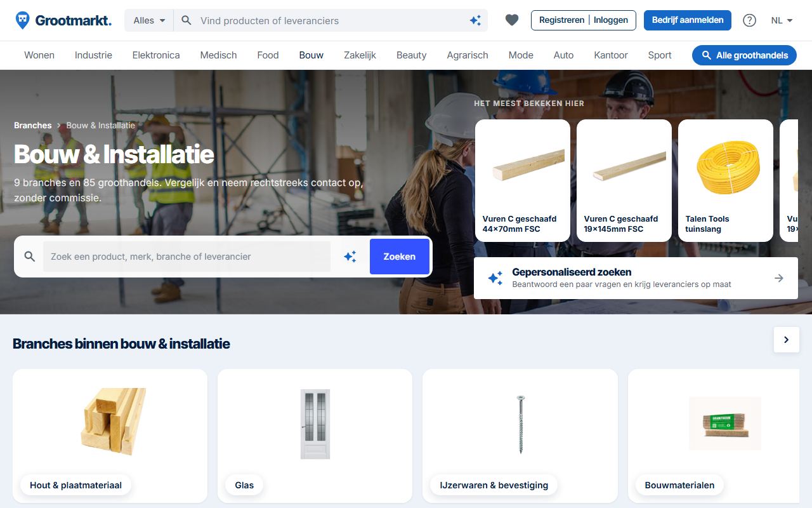The height and width of the screenshot is (508, 812).
Task: Select the Zakelijk category
Action: [x=360, y=55]
